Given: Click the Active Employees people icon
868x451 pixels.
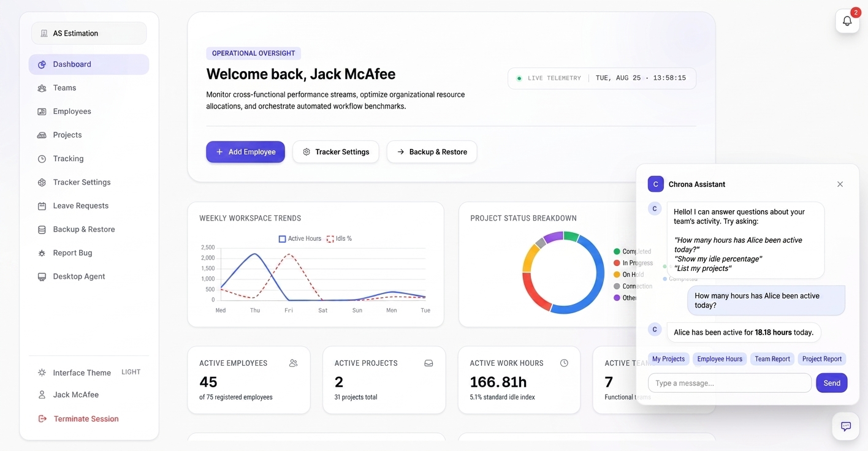Looking at the screenshot, I should pyautogui.click(x=293, y=363).
